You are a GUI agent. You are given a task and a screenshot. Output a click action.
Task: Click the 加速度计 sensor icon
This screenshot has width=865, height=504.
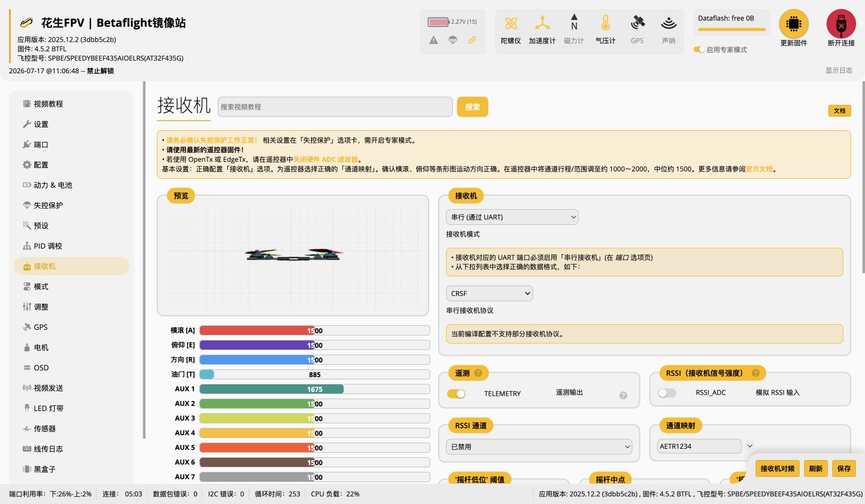coord(542,23)
